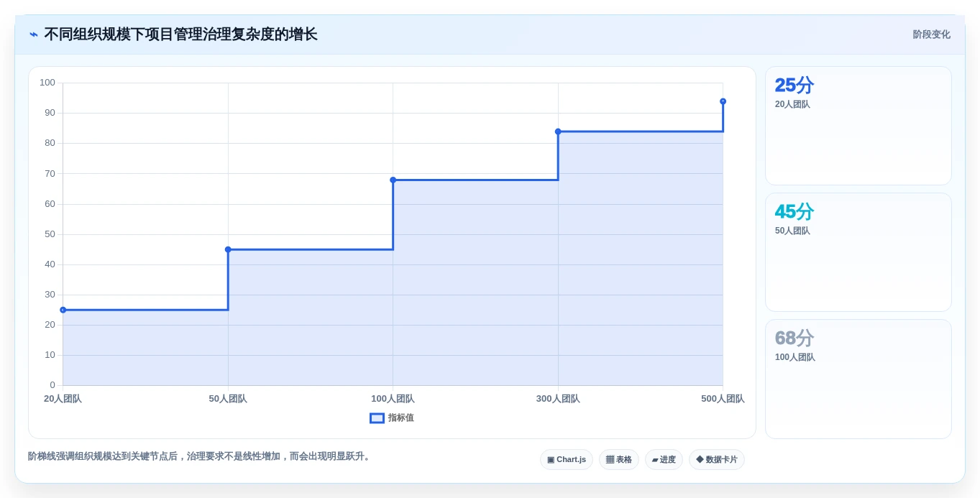Click the 100 y-axis tick label

coord(47,83)
